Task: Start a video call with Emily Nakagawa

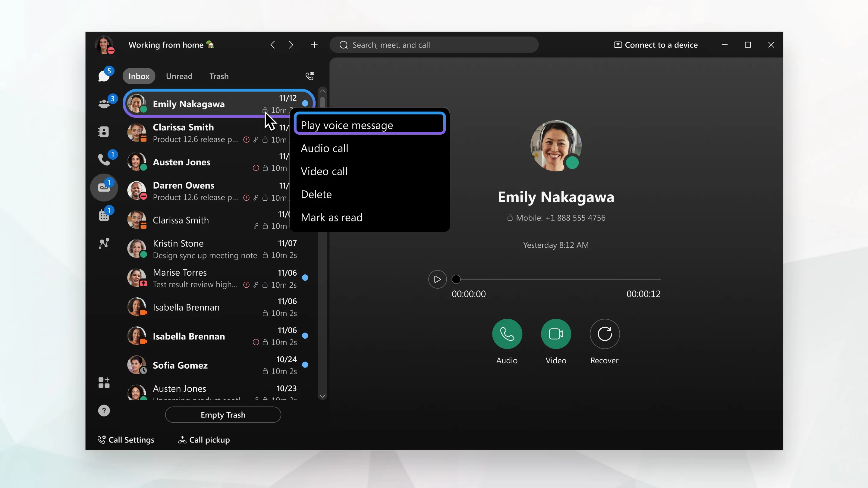Action: (556, 334)
